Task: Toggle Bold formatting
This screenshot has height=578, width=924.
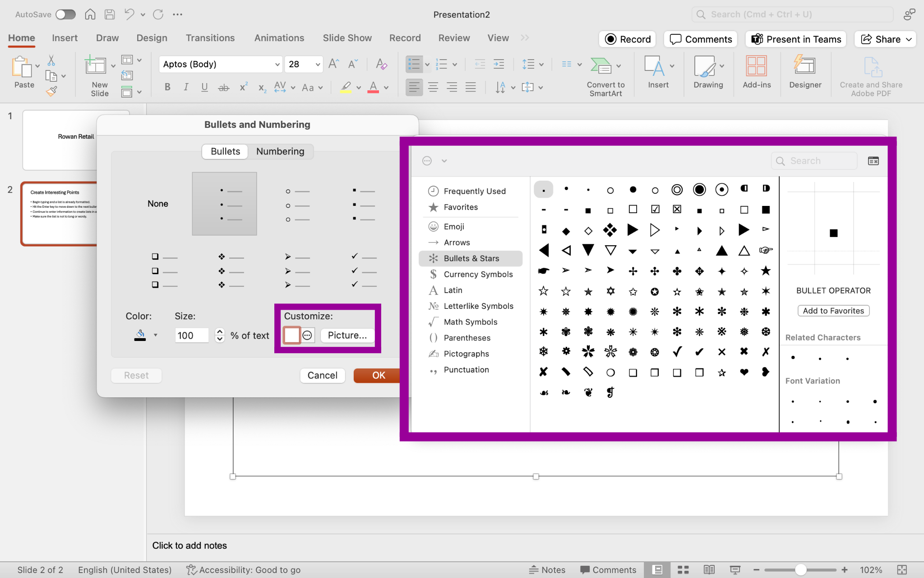Action: [167, 87]
